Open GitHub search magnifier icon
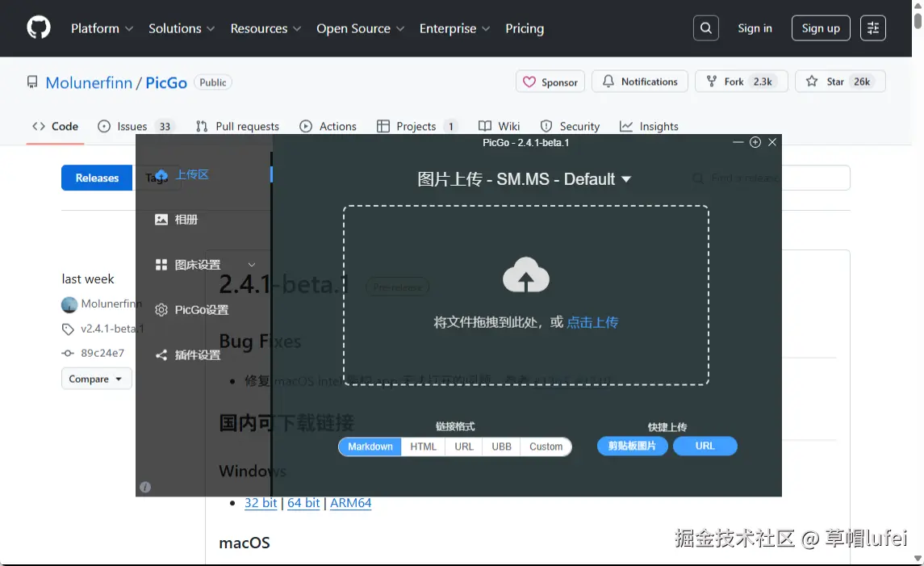This screenshot has width=924, height=566. [x=705, y=28]
